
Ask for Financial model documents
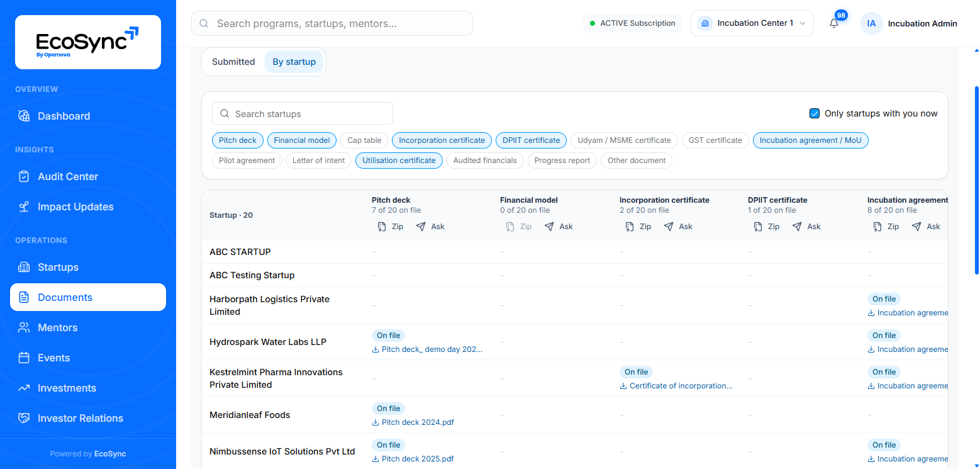pos(559,227)
